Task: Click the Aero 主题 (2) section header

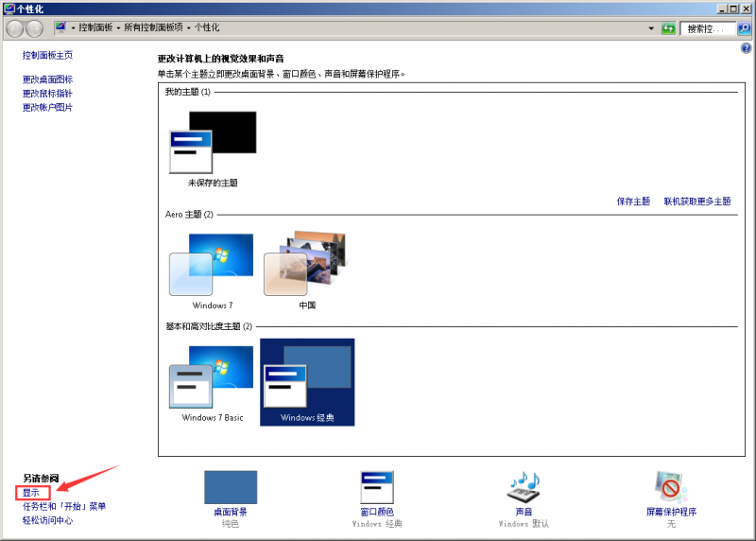Action: click(x=189, y=215)
